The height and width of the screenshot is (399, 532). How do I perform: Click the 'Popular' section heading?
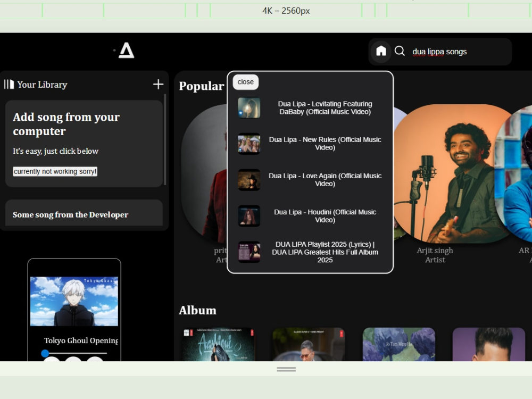click(x=202, y=86)
